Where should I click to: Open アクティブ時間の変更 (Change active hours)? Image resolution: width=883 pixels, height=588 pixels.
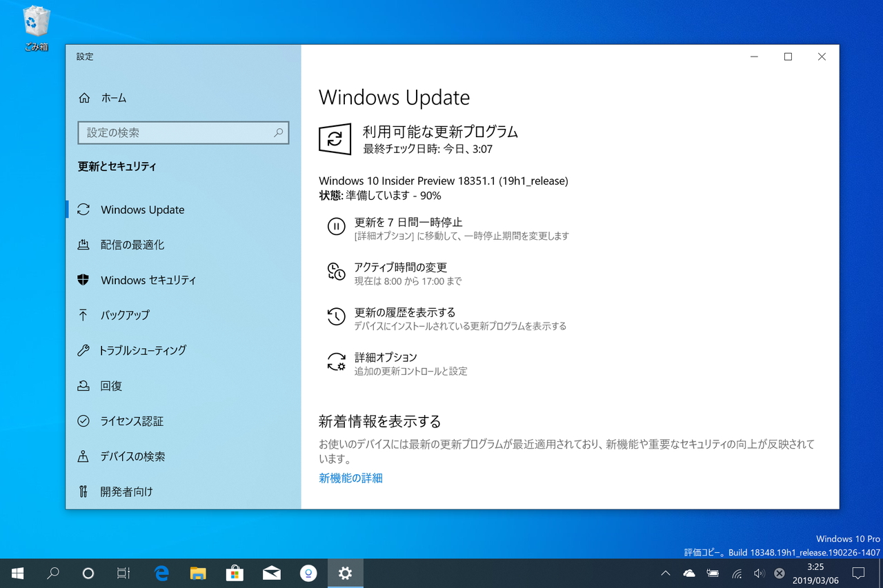pos(401,267)
